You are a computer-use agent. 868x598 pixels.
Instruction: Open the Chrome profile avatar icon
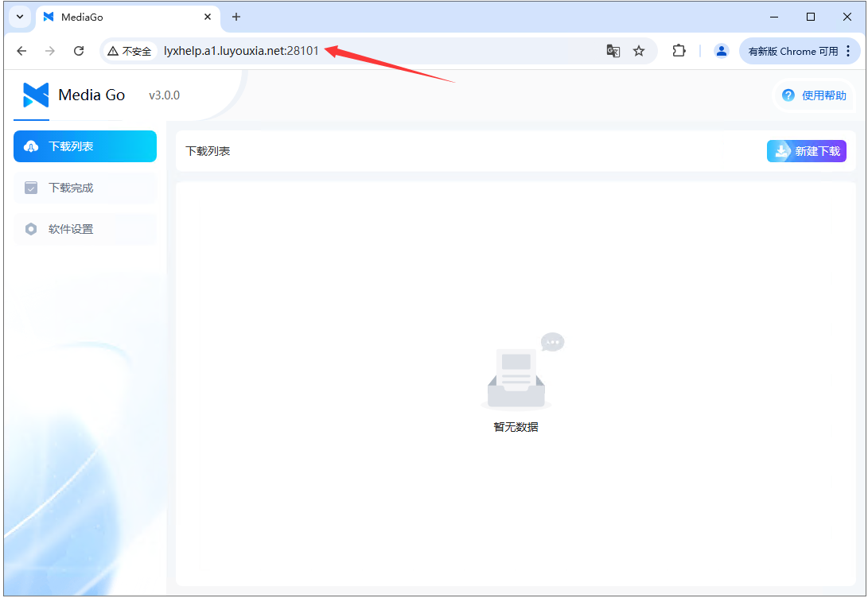[721, 51]
